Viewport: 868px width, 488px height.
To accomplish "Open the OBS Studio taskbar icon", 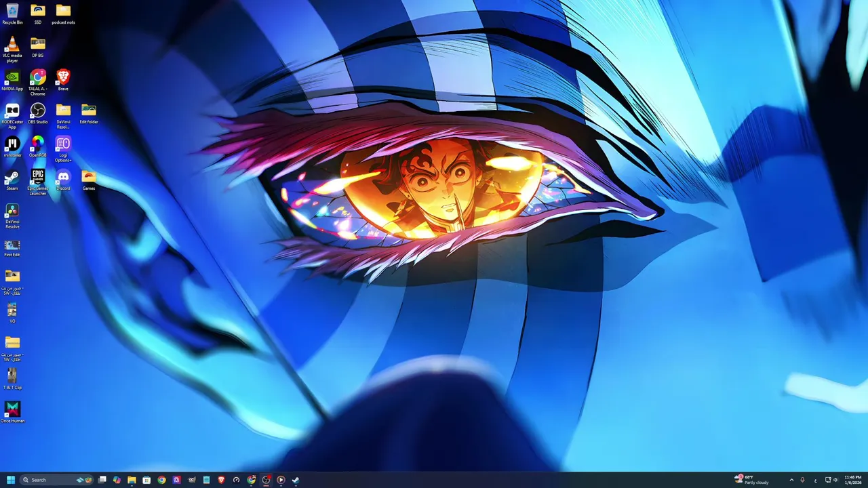I will click(x=266, y=480).
